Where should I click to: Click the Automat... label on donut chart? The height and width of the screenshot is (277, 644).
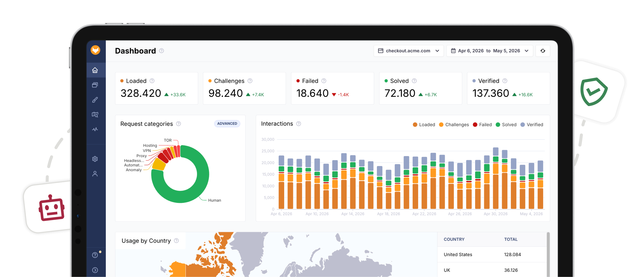[x=133, y=165]
